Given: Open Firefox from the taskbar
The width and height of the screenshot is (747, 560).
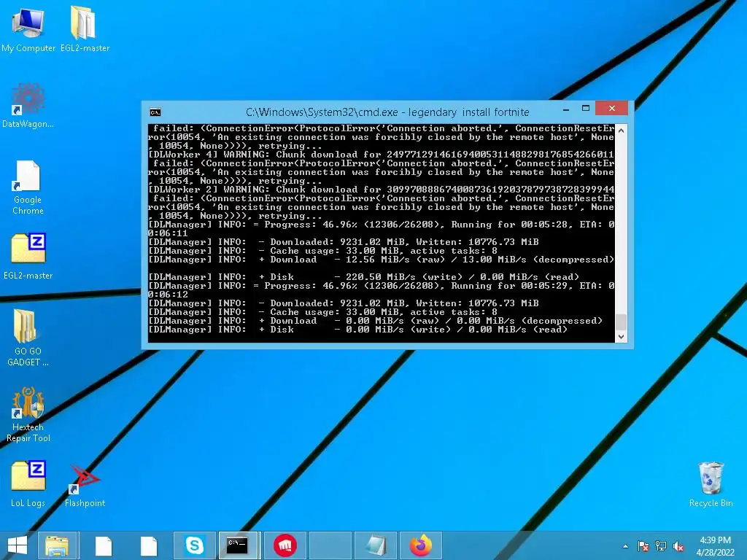Looking at the screenshot, I should 421,545.
